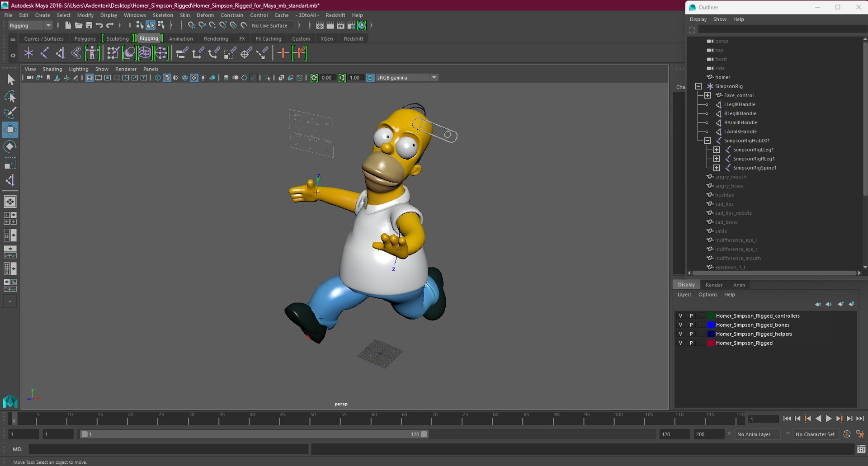The width and height of the screenshot is (868, 466).
Task: Open the sRGB gamma view transform dropdown
Action: 407,78
